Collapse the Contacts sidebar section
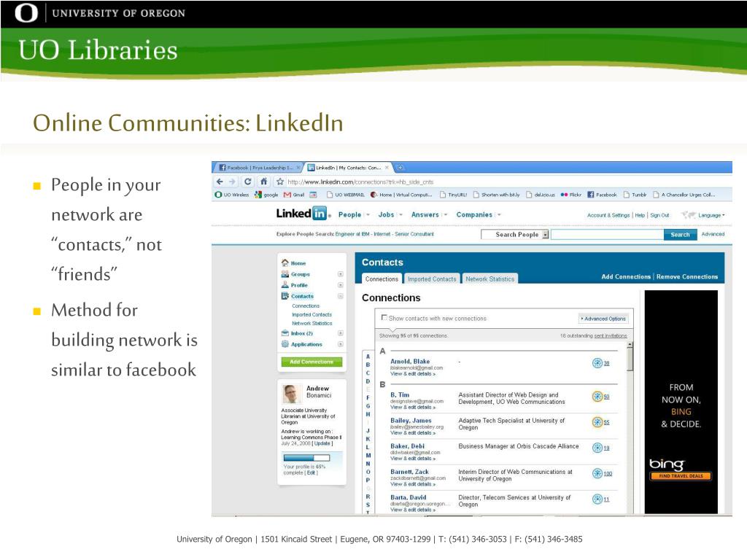This screenshot has width=747, height=560. (341, 296)
